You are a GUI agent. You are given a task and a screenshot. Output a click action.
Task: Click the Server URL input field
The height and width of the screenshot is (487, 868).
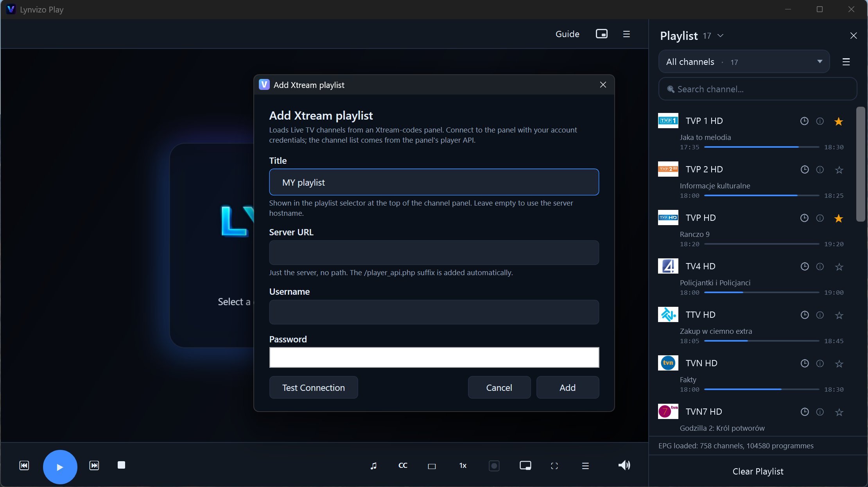coord(434,252)
